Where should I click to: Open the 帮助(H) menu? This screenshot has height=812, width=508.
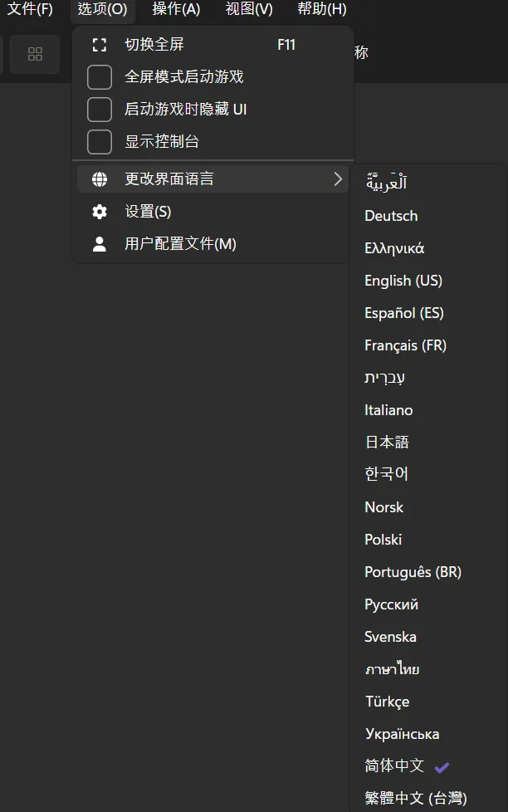322,9
